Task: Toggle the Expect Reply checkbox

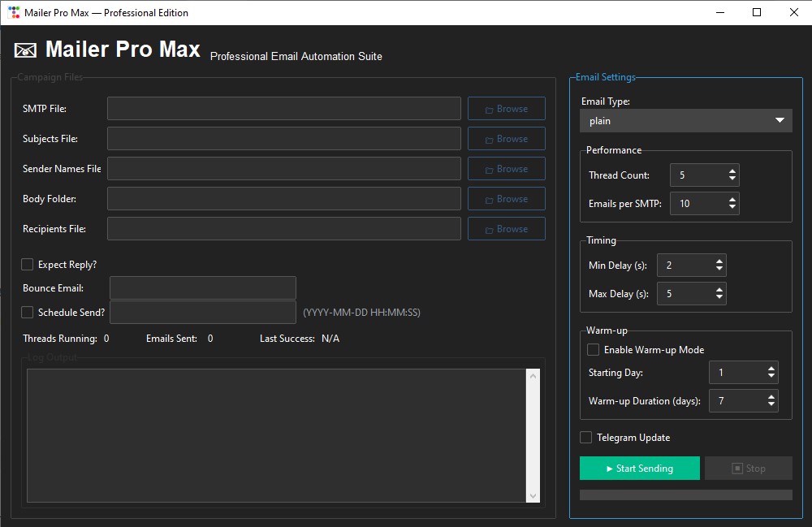Action: [x=25, y=264]
